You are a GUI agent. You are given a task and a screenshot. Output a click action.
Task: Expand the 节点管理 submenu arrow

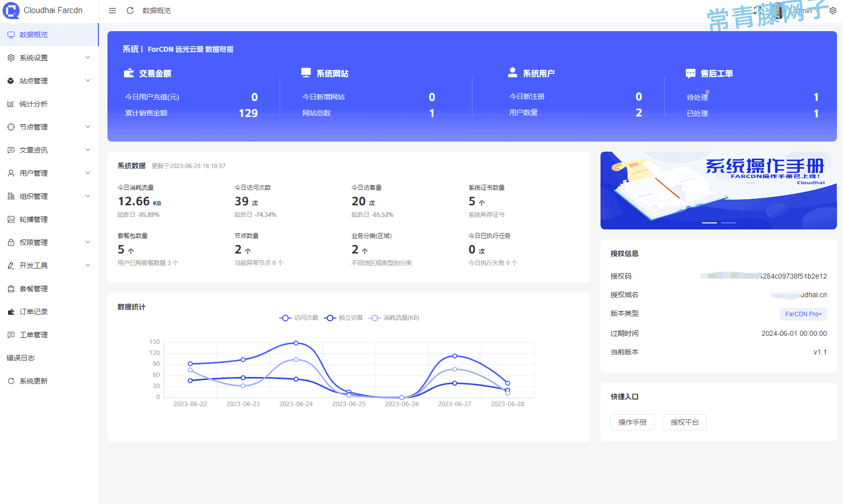tap(88, 127)
